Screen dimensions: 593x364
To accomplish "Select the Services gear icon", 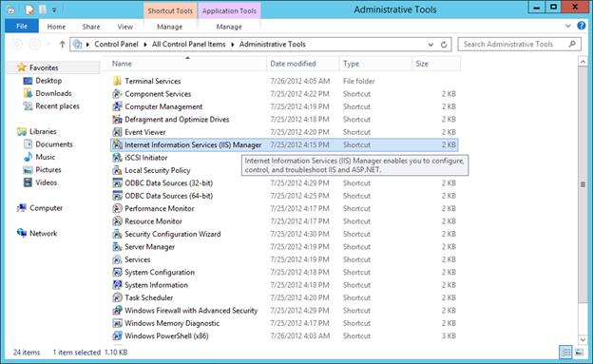I will pyautogui.click(x=117, y=259).
